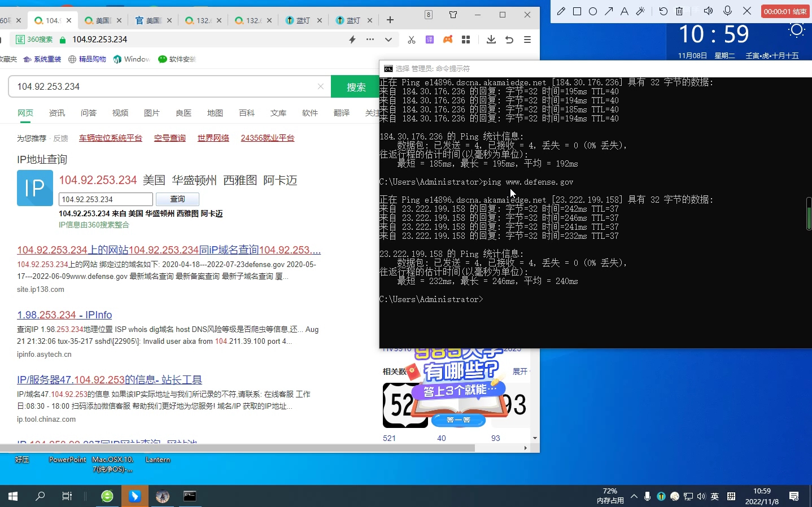This screenshot has width=812, height=507.
Task: Select the arrow annotation tool
Action: tap(609, 11)
